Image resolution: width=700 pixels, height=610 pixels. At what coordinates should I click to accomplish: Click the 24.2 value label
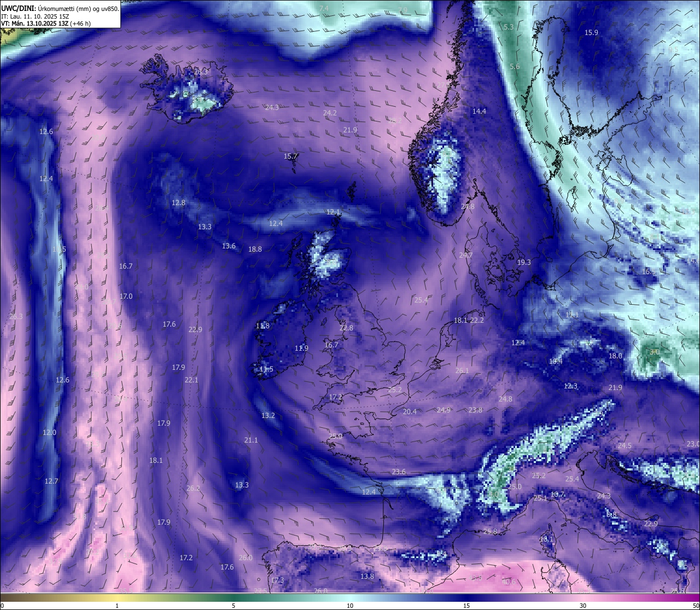330,113
